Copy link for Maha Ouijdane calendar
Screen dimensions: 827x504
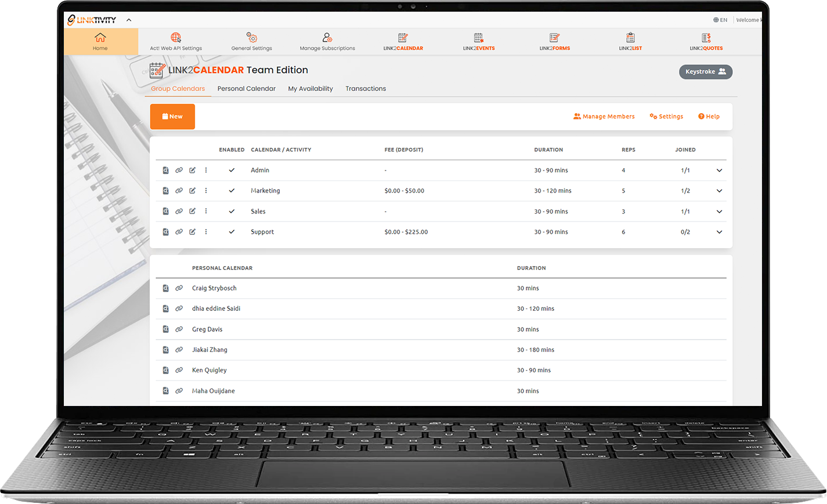tap(179, 391)
